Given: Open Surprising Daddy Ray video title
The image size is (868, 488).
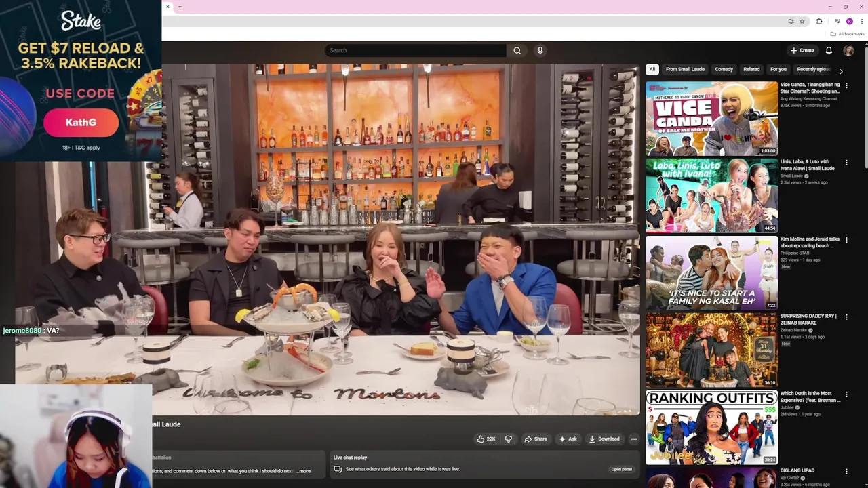Looking at the screenshot, I should tap(808, 319).
